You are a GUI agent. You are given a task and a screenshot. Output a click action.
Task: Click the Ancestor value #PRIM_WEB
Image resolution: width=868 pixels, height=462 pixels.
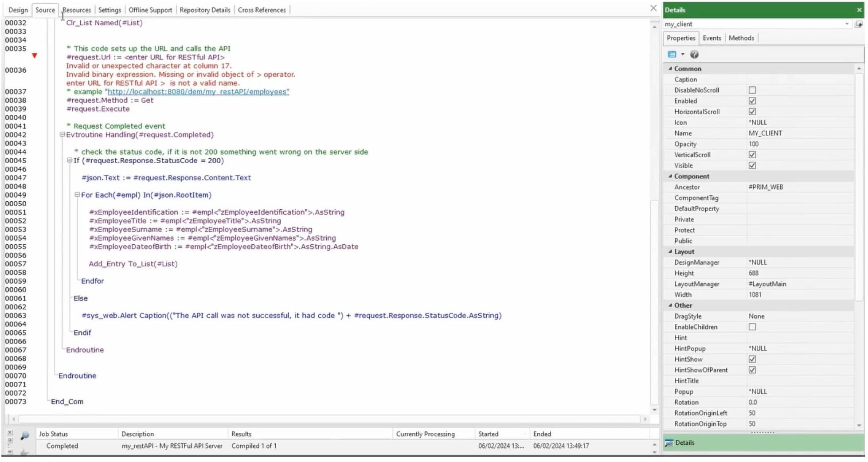800,187
